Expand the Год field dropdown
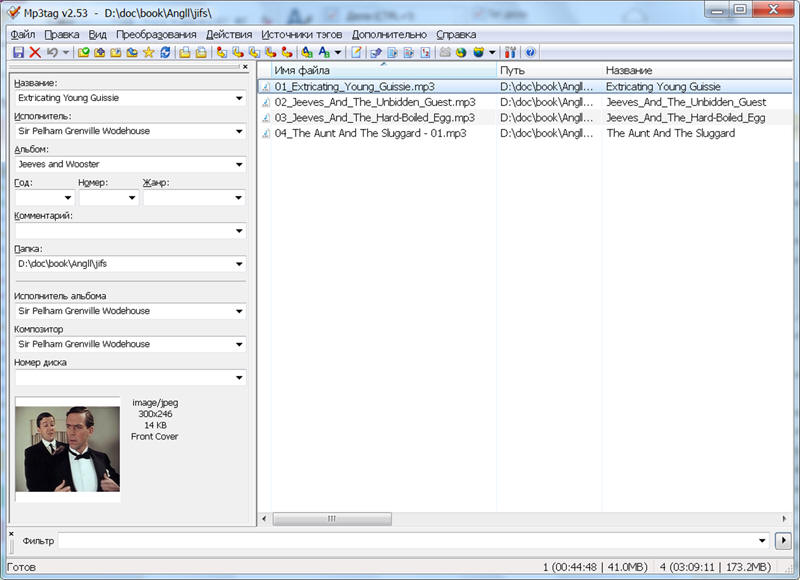The image size is (800, 580). coord(68,197)
